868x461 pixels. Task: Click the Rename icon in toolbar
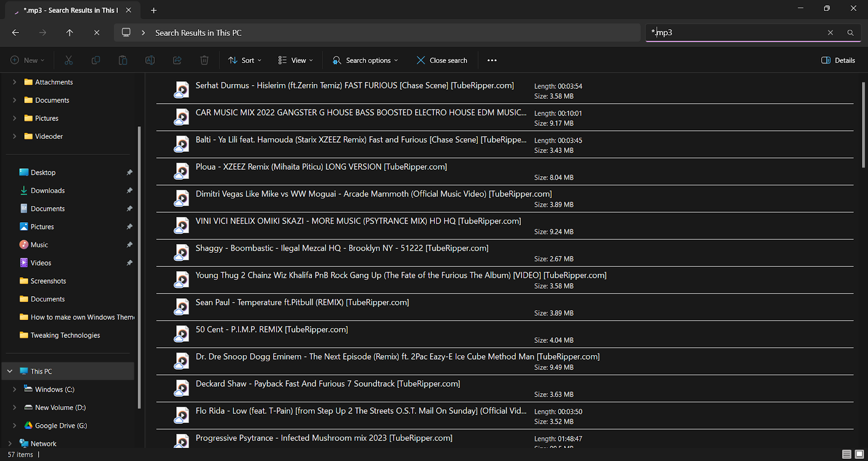(150, 60)
